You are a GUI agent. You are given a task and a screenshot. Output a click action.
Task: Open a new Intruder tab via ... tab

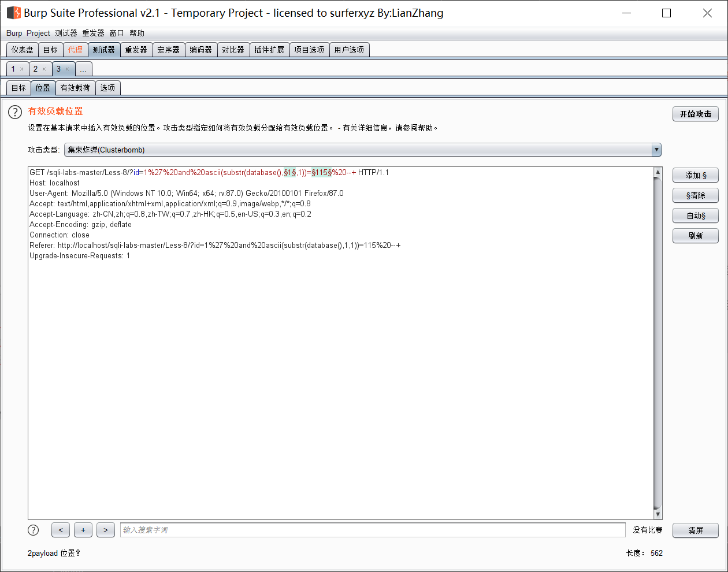83,69
